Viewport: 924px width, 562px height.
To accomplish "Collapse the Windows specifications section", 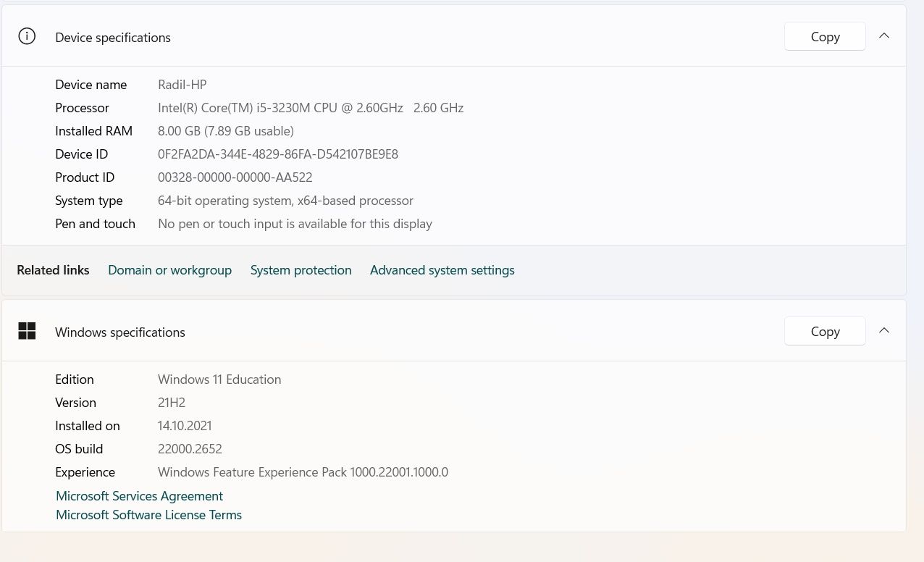I will 884,331.
